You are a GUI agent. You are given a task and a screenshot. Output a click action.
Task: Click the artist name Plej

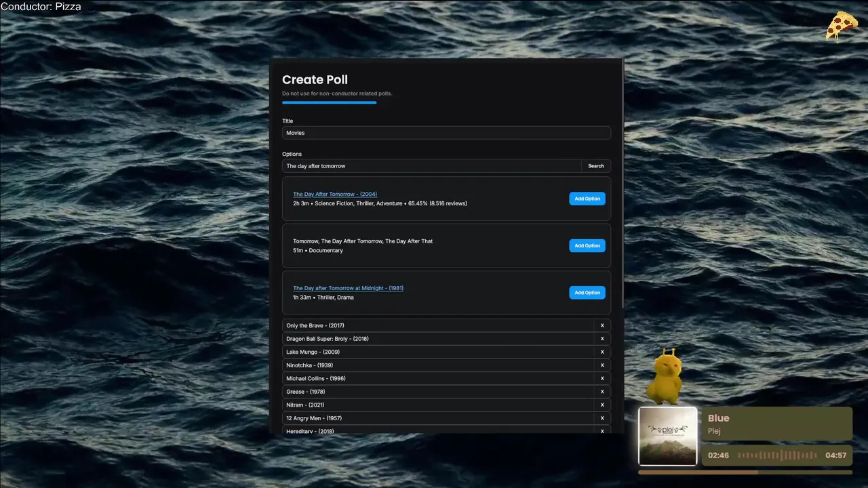tap(714, 431)
